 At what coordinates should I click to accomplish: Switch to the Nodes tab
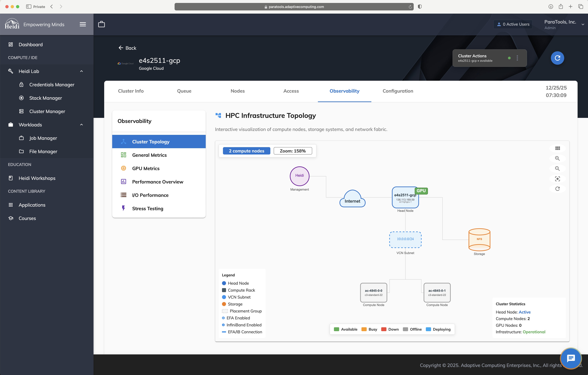[237, 91]
